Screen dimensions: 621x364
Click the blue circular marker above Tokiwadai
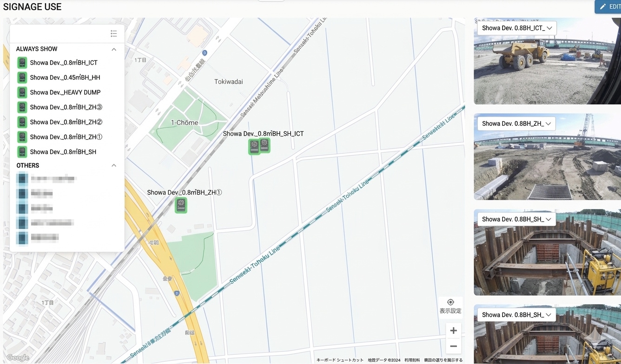tap(205, 52)
